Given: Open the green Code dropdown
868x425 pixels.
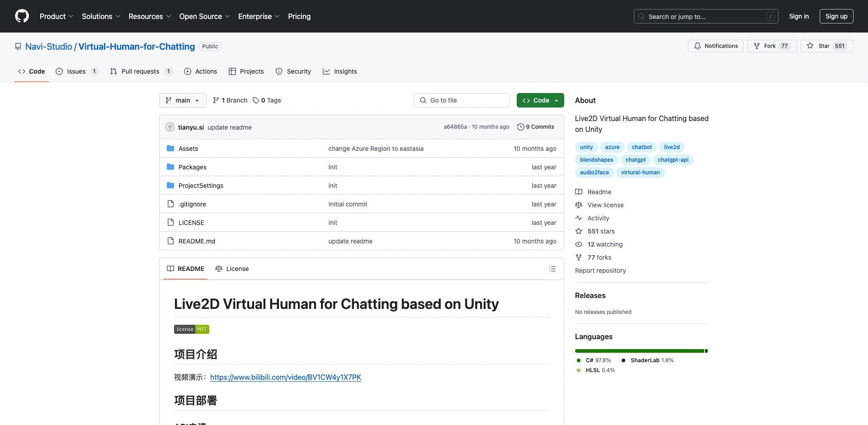Looking at the screenshot, I should [540, 100].
